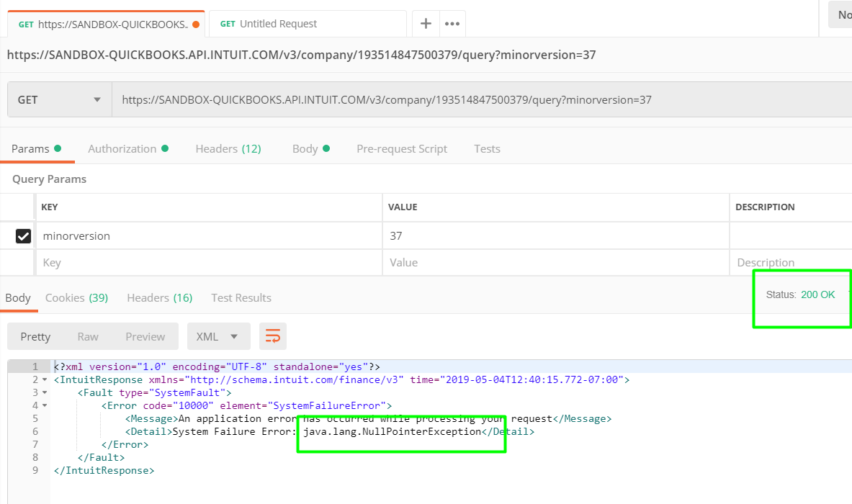Screen dimensions: 852x504
Task: Toggle line wrap icon in response toolbar
Action: point(273,336)
